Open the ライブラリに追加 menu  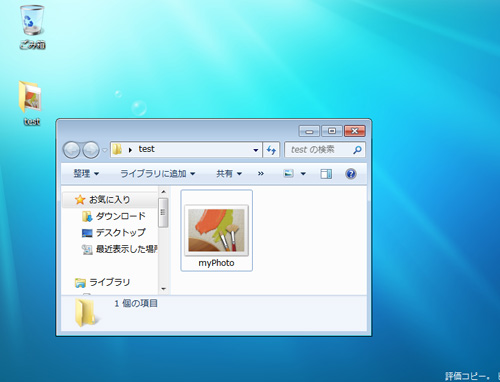(x=158, y=174)
